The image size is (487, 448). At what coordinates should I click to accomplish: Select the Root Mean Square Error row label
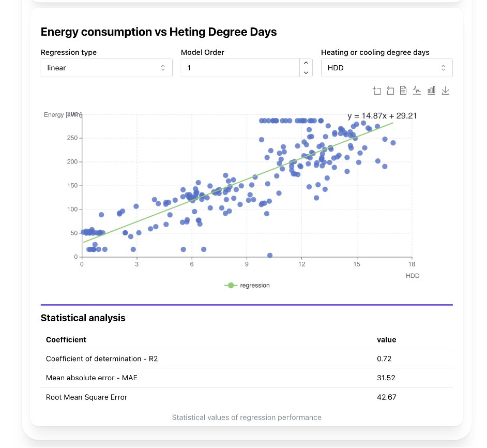click(x=87, y=397)
